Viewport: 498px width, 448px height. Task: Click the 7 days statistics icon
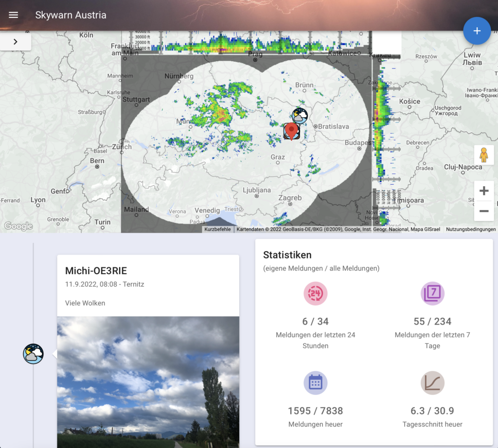[432, 293]
